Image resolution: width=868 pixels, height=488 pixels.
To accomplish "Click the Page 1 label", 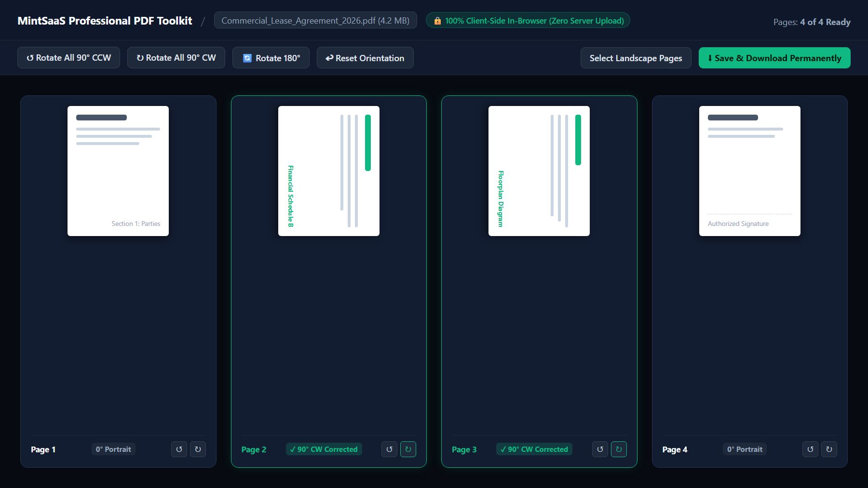I will point(43,449).
